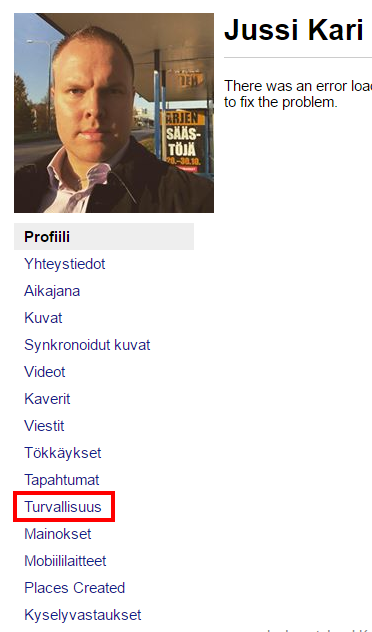Viewport: 372px width, 632px height.
Task: Open the Mainokset section
Action: [x=58, y=534]
